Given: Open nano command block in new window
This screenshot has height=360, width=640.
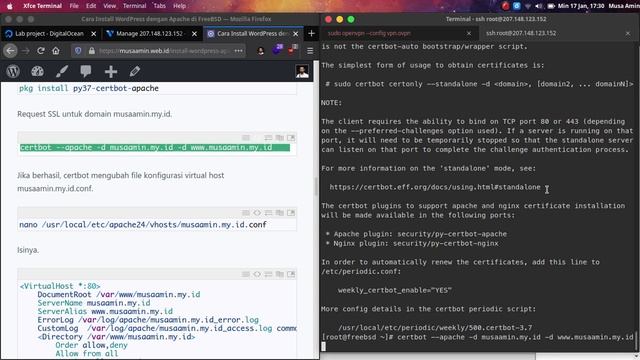Looking at the screenshot, I should [291, 213].
